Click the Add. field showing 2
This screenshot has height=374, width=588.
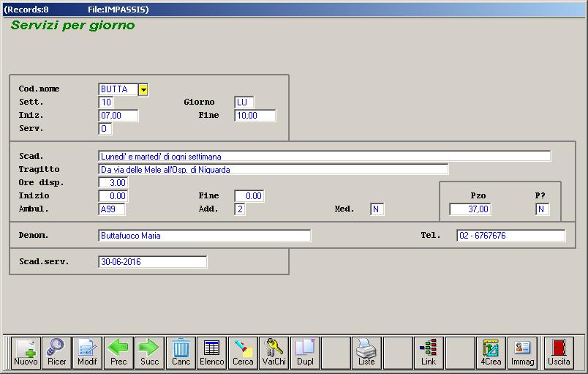pos(240,209)
